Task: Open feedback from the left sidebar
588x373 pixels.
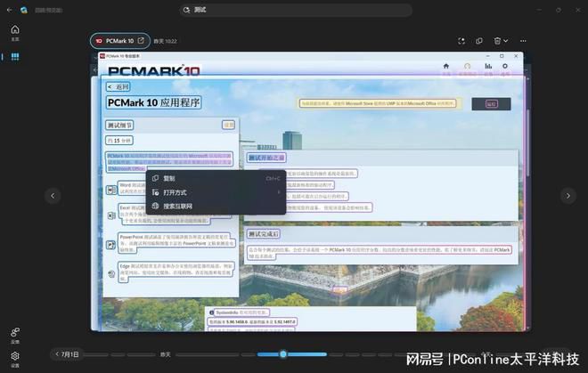Action: click(x=15, y=335)
